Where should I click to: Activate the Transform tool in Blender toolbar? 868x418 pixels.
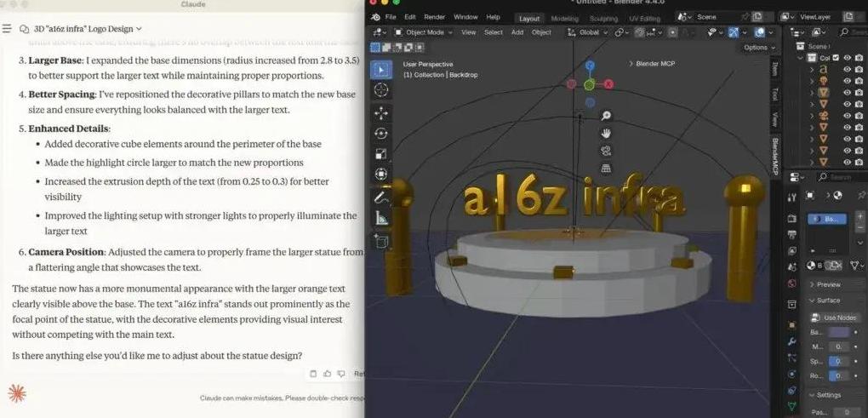[x=381, y=174]
